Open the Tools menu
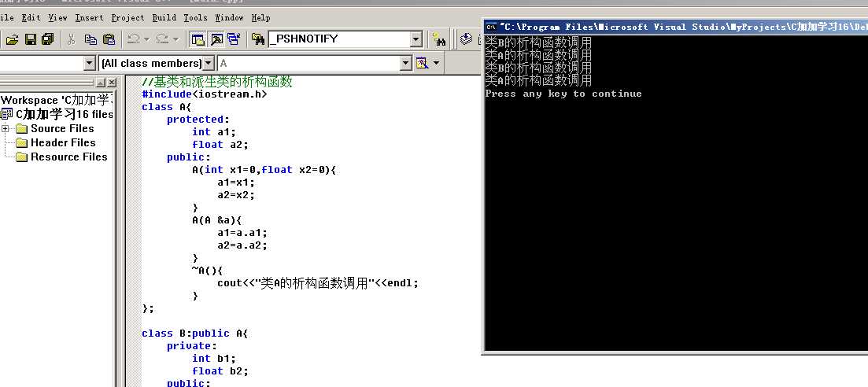The width and height of the screenshot is (868, 387). [195, 18]
